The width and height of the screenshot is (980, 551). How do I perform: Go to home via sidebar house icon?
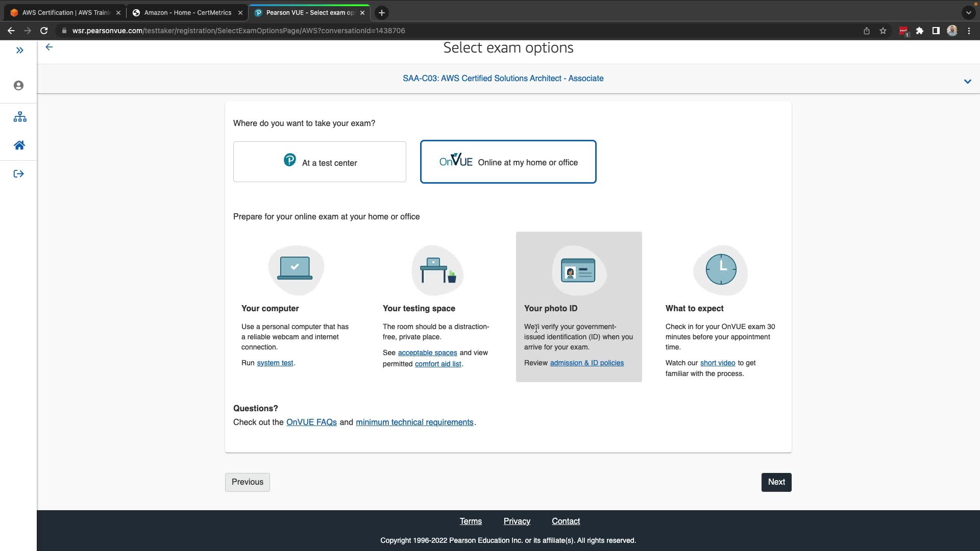coord(19,145)
